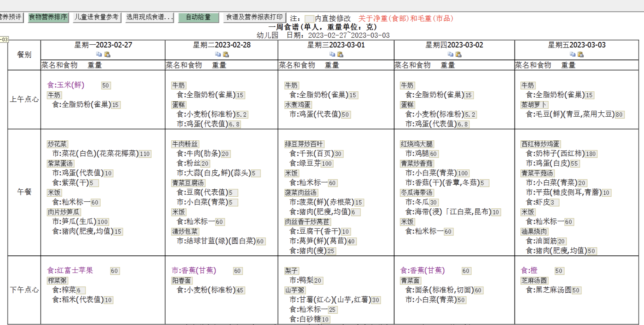Edit the 110 weight field for 菜花

[145, 154]
